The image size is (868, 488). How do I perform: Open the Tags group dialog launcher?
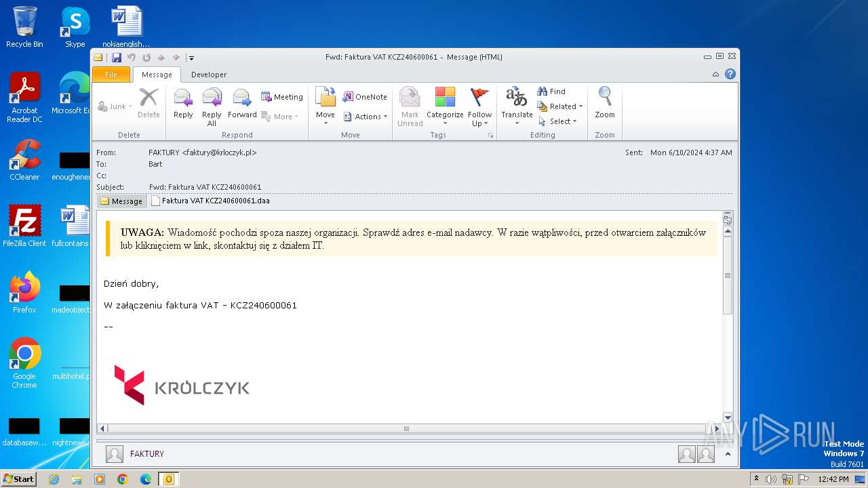coord(490,136)
